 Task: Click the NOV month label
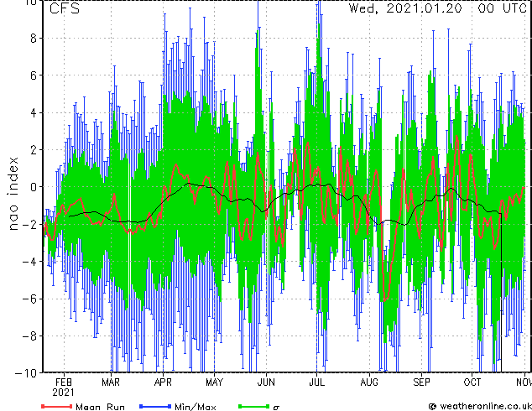click(524, 382)
